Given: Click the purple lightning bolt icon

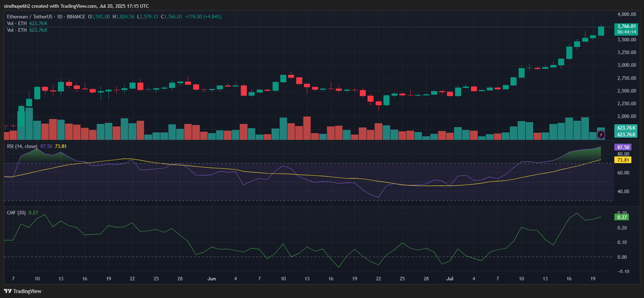Looking at the screenshot, I should (x=601, y=135).
